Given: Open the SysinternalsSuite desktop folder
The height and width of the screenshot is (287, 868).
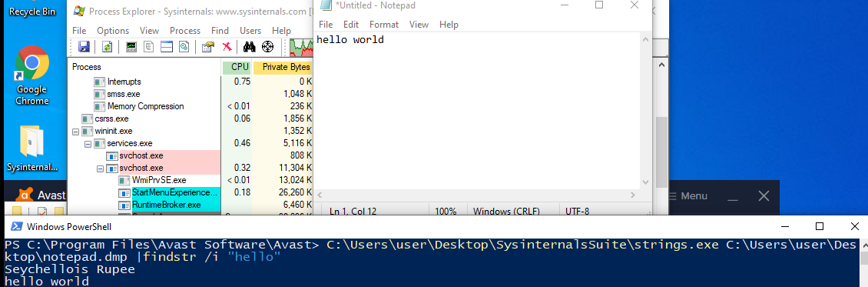Looking at the screenshot, I should 32,149.
